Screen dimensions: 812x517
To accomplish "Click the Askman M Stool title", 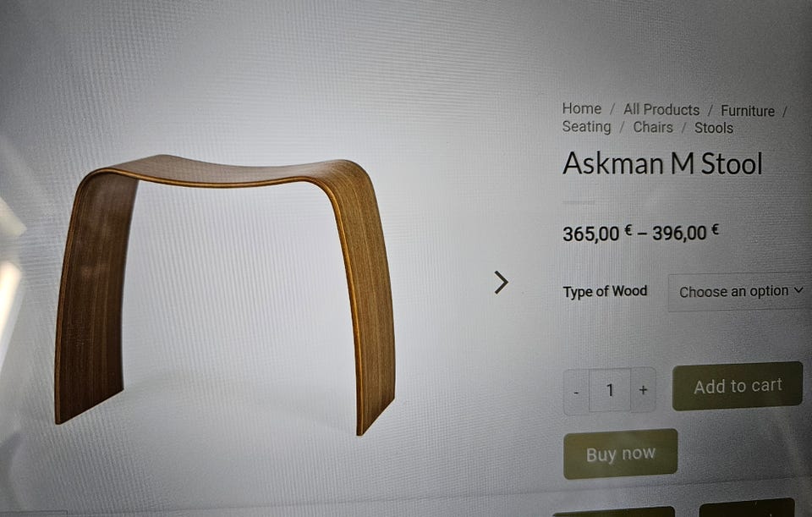I will 662,163.
